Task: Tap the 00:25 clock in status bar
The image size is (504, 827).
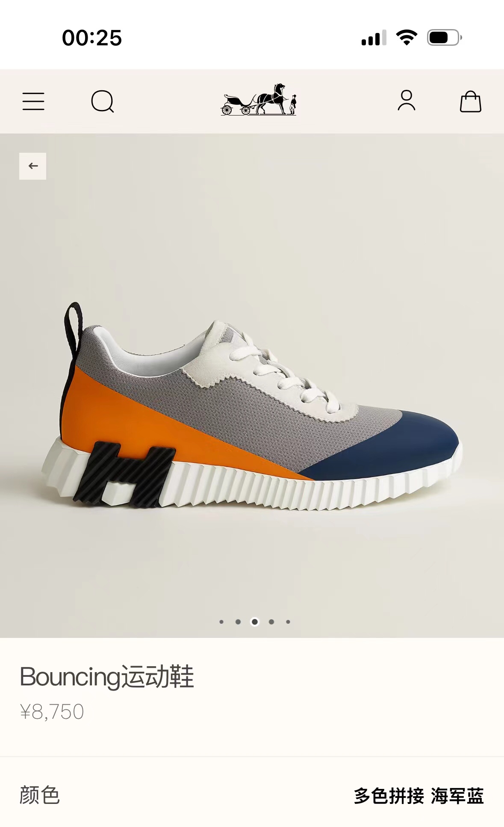Action: (92, 38)
